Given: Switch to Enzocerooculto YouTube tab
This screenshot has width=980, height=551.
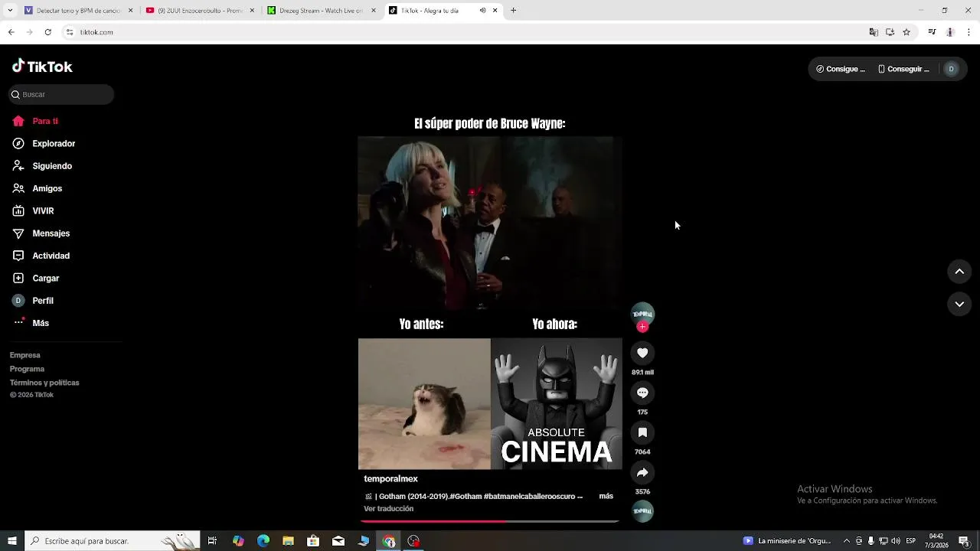Looking at the screenshot, I should (200, 11).
